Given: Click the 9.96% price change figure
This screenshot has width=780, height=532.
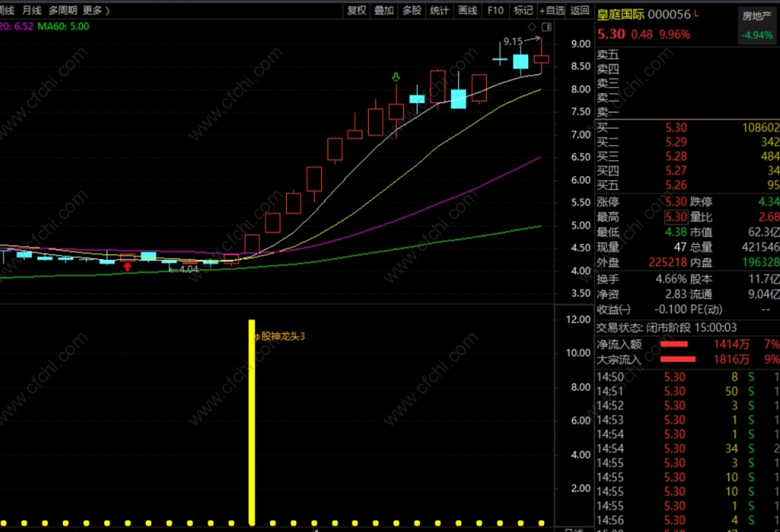Looking at the screenshot, I should click(675, 34).
